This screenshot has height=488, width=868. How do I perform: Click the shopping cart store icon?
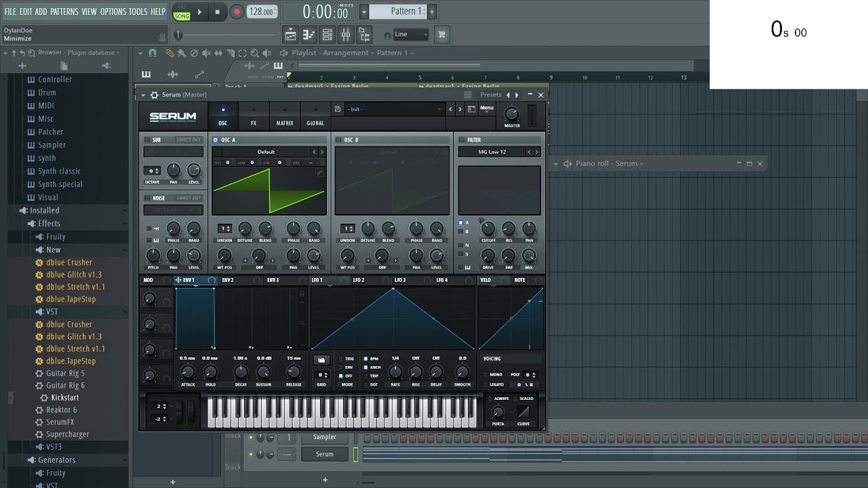coord(441,35)
